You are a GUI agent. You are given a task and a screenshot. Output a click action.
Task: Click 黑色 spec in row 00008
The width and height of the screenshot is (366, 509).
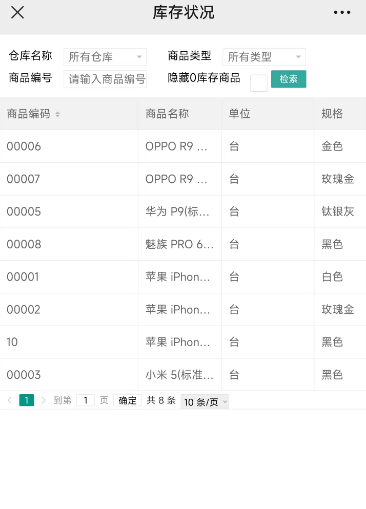[332, 244]
